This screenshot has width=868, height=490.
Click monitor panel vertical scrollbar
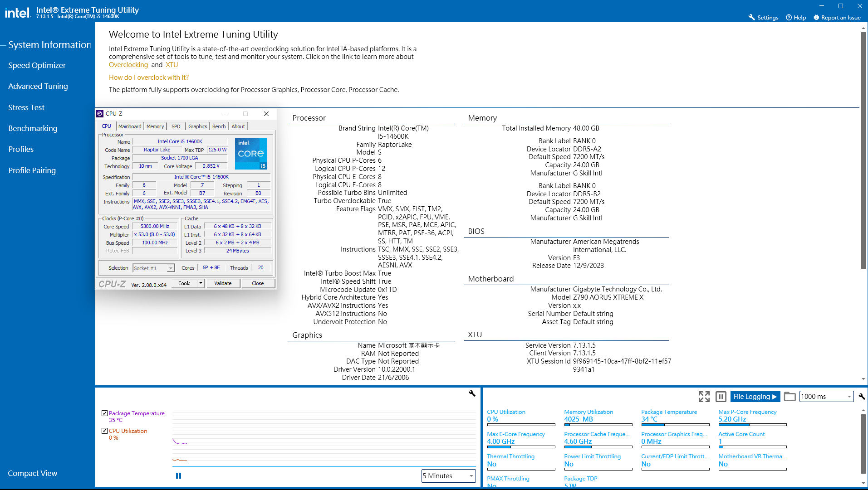click(863, 444)
